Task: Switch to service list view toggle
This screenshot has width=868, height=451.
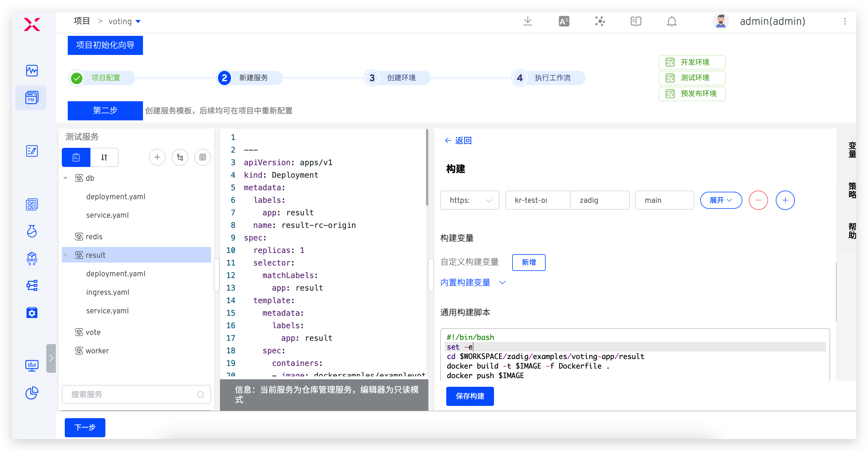Action: pos(76,157)
